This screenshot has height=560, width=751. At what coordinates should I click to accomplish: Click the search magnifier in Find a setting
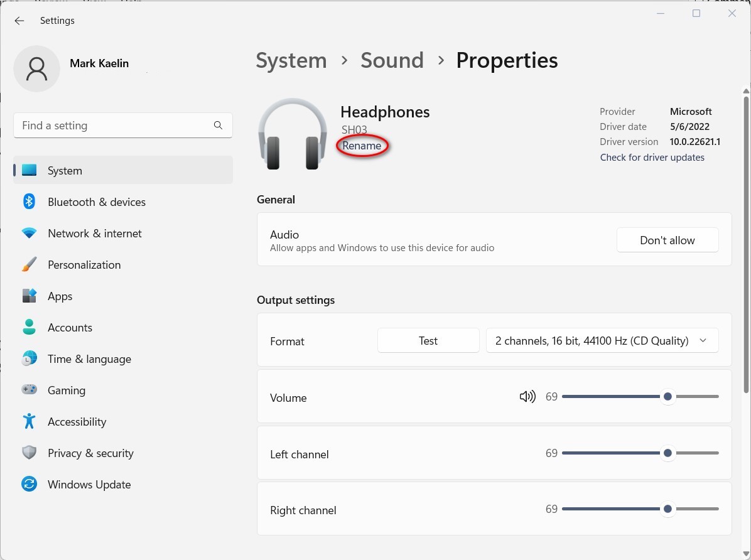[218, 125]
